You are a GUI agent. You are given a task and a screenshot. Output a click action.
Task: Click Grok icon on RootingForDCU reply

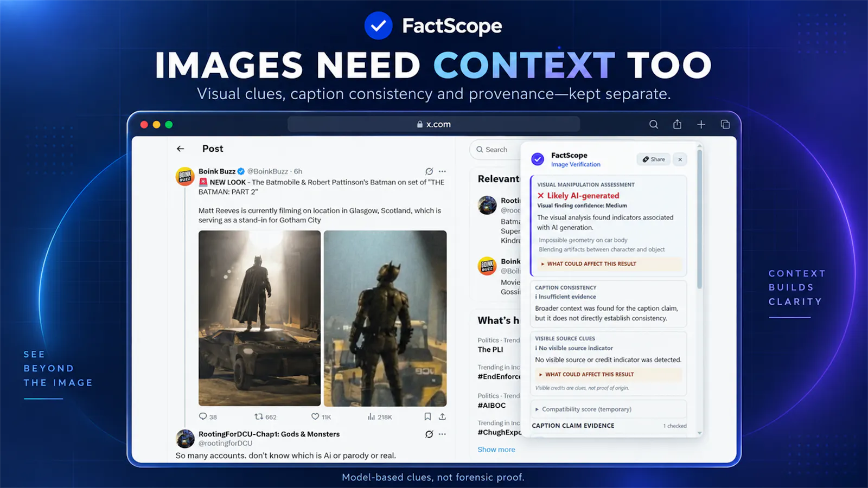[x=429, y=434]
